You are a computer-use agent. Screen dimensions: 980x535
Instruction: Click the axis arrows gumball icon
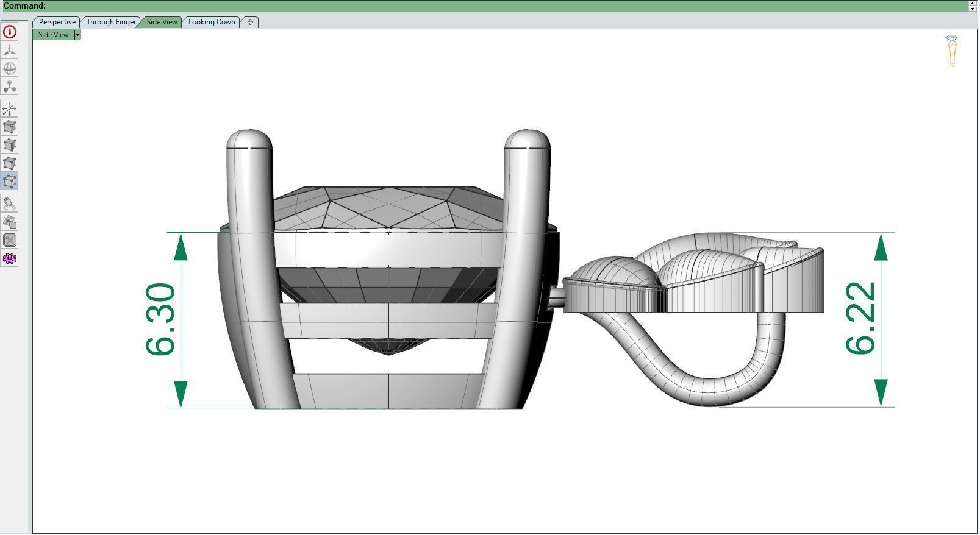pyautogui.click(x=10, y=109)
